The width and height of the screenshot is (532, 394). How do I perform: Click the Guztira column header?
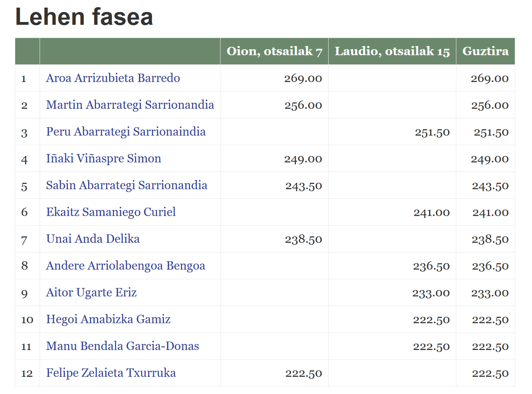[x=485, y=51]
